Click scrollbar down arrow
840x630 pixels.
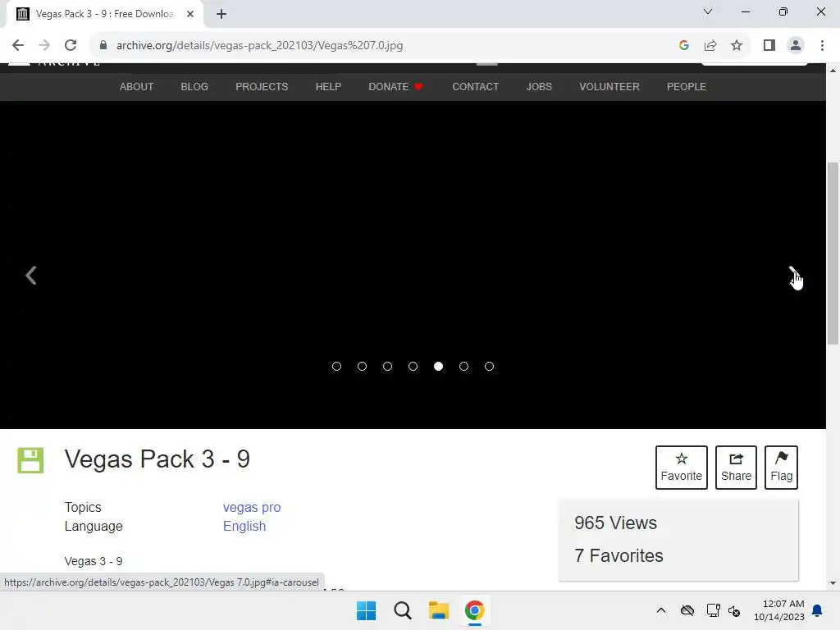point(833,583)
